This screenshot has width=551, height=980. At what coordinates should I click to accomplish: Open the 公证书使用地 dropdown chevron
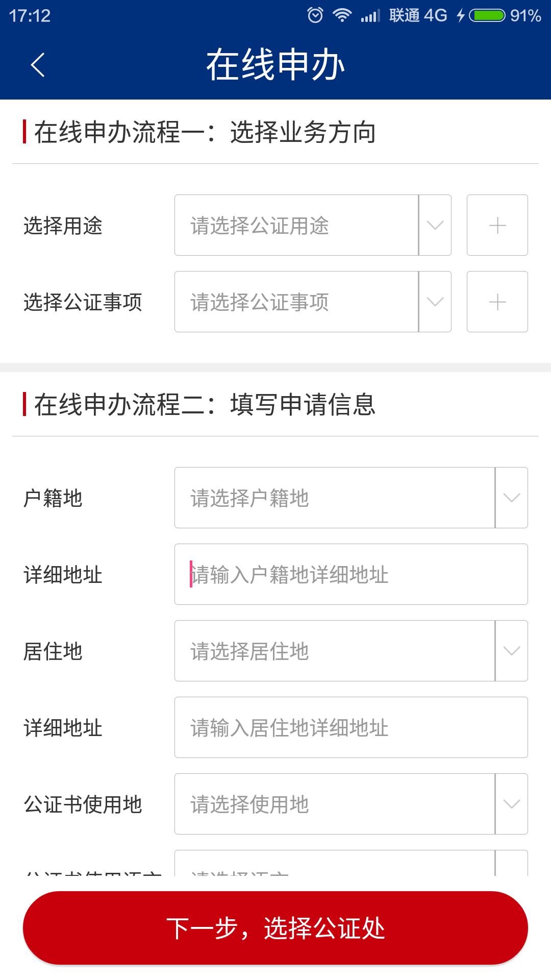(x=511, y=804)
